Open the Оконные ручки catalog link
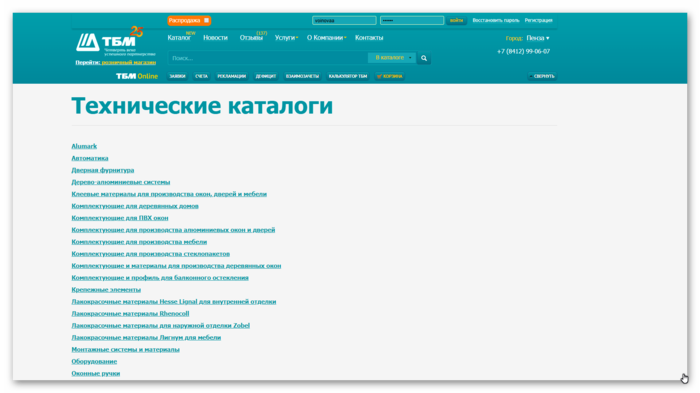The height and width of the screenshot is (393, 700). point(96,373)
